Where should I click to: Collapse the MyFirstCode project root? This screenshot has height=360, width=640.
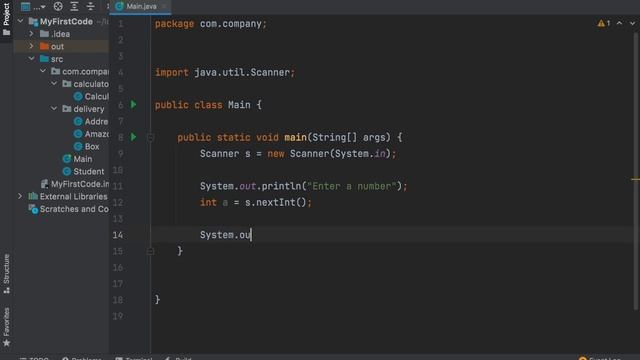tap(20, 21)
